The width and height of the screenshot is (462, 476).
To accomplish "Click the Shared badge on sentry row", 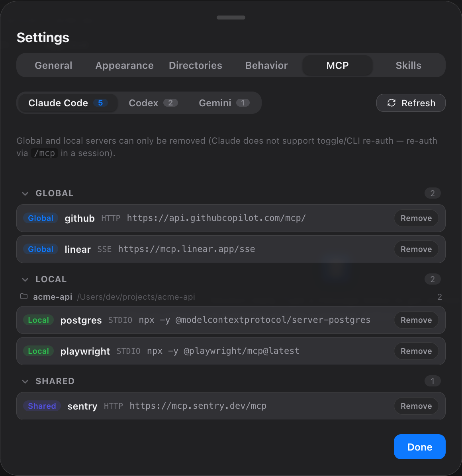I will click(42, 406).
